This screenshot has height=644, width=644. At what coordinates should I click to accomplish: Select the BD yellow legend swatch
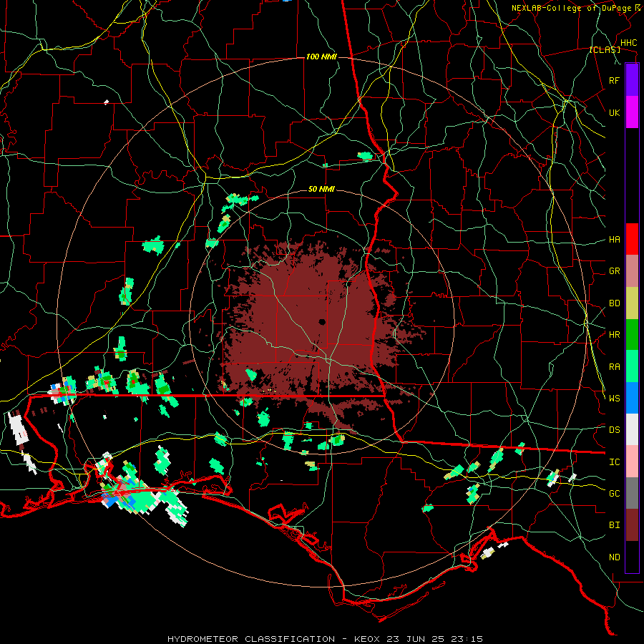coord(632,303)
